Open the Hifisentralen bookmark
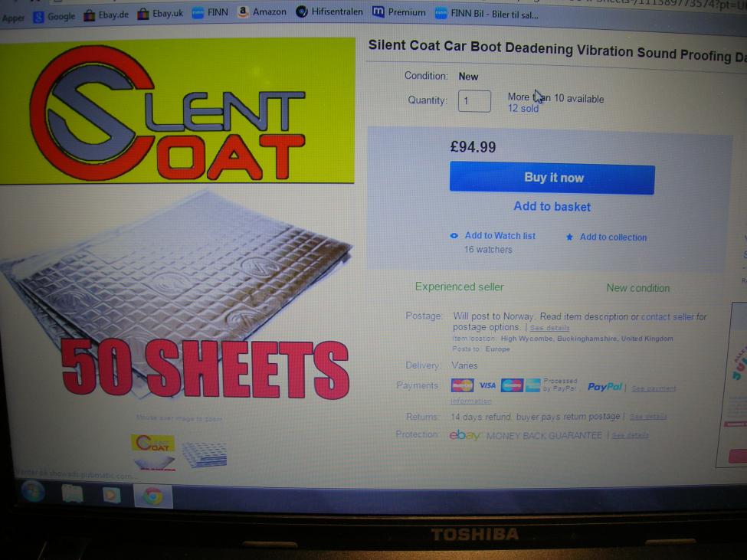Screen dimensions: 747x560 (329, 11)
